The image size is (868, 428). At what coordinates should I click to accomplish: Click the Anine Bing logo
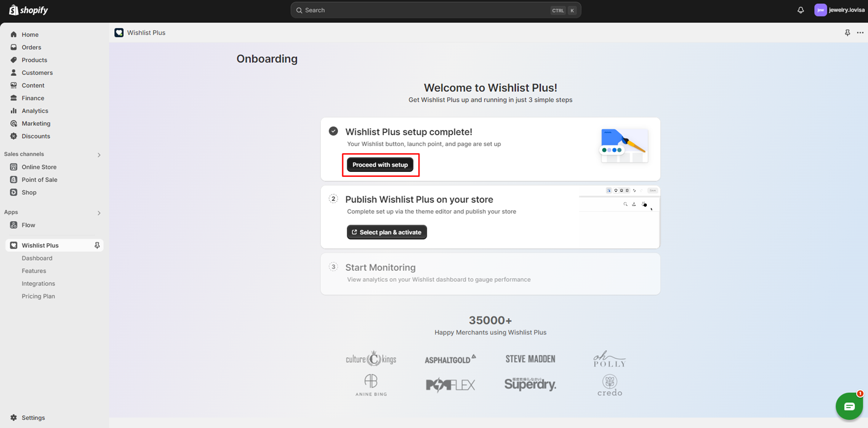(x=371, y=385)
